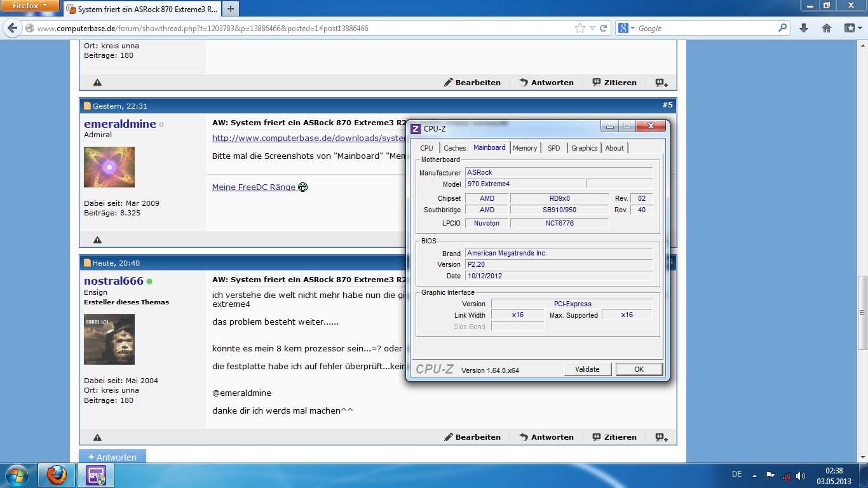Open the Google search engine dropdown
Image resolution: width=868 pixels, height=488 pixels.
[625, 28]
